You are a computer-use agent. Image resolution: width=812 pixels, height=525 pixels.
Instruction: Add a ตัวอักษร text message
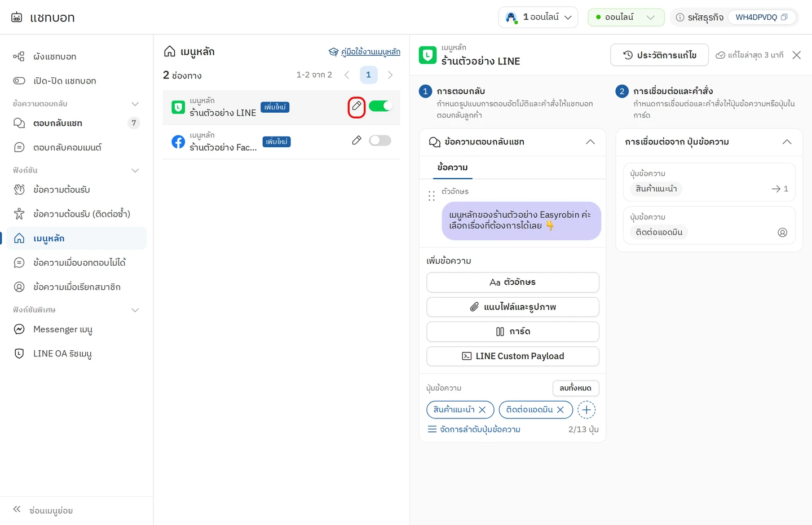pos(513,283)
